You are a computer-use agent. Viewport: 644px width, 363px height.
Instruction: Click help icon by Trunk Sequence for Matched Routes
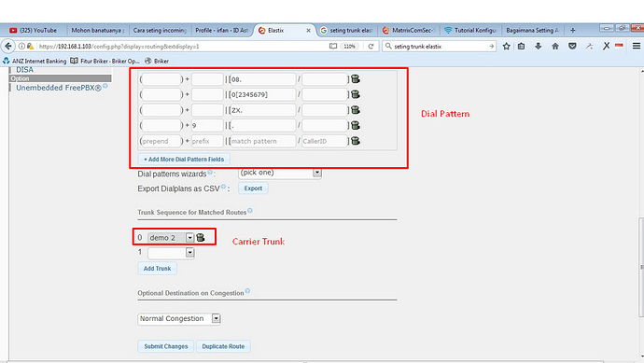tap(250, 211)
